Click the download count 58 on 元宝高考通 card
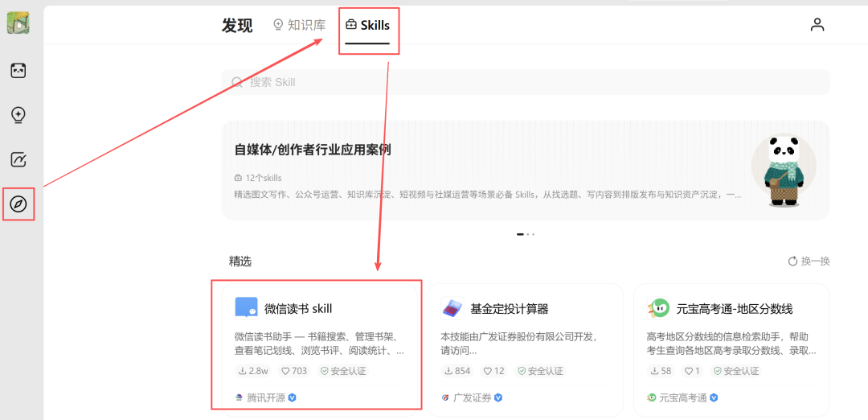The width and height of the screenshot is (868, 420). tap(661, 371)
